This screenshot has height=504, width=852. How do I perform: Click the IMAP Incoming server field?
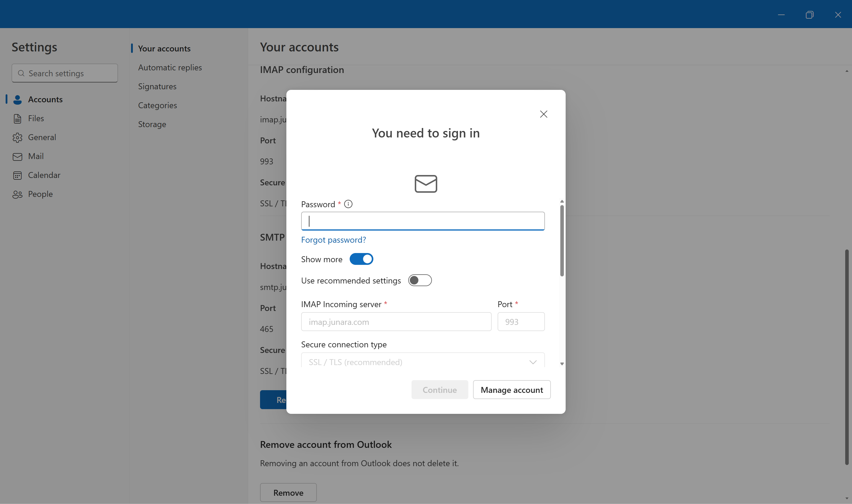click(396, 322)
